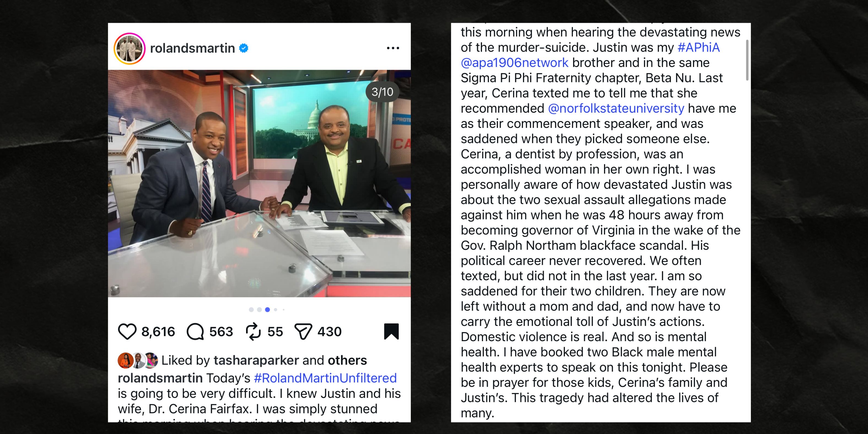The image size is (868, 434).
Task: Visit the @apa1906network mention
Action: point(514,63)
